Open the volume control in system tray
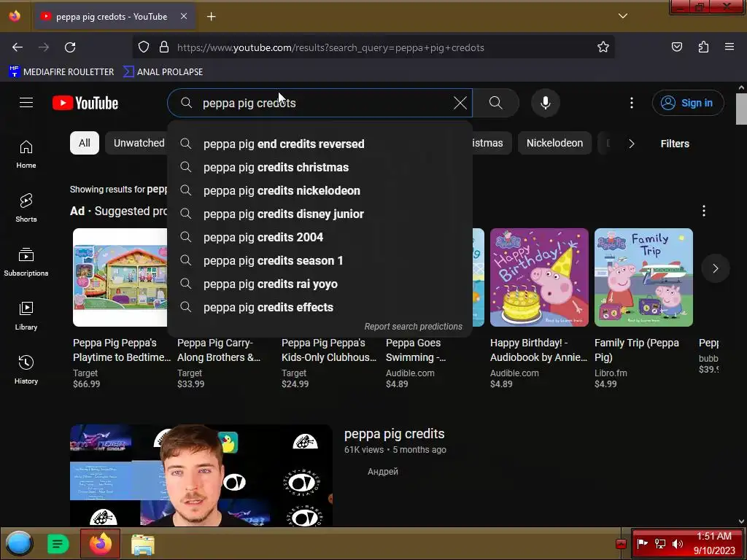Viewport: 747px width, 560px height. (x=678, y=543)
